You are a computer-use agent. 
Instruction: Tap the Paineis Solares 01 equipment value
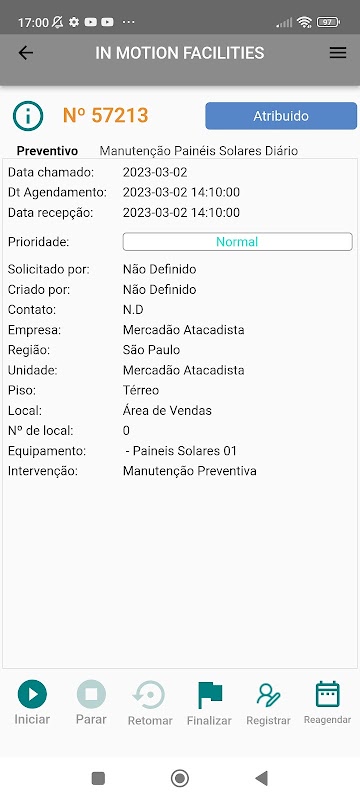(x=181, y=451)
